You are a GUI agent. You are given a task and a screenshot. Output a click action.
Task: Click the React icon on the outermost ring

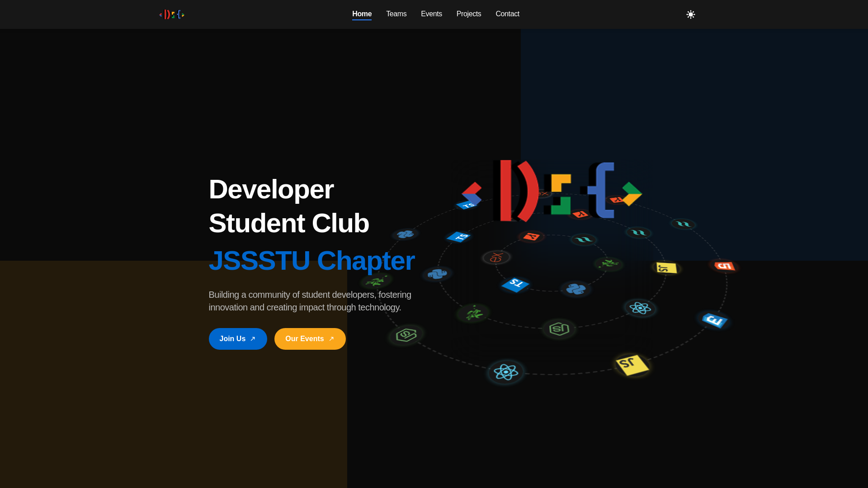coord(506,372)
